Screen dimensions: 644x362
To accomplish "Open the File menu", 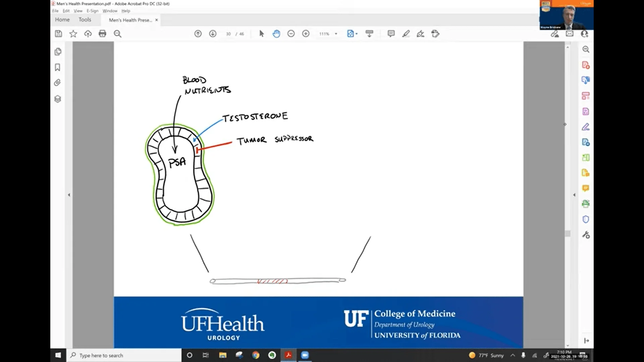I will tap(55, 11).
